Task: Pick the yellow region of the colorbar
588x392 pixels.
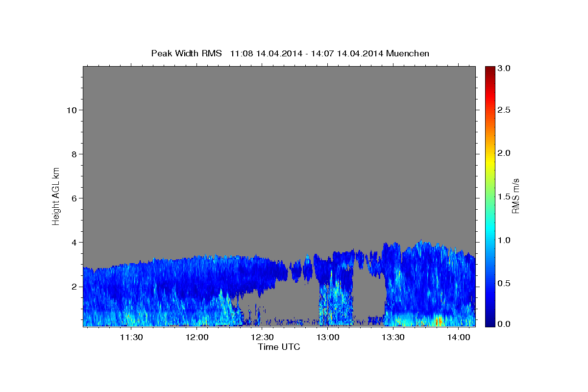Action: (x=490, y=162)
